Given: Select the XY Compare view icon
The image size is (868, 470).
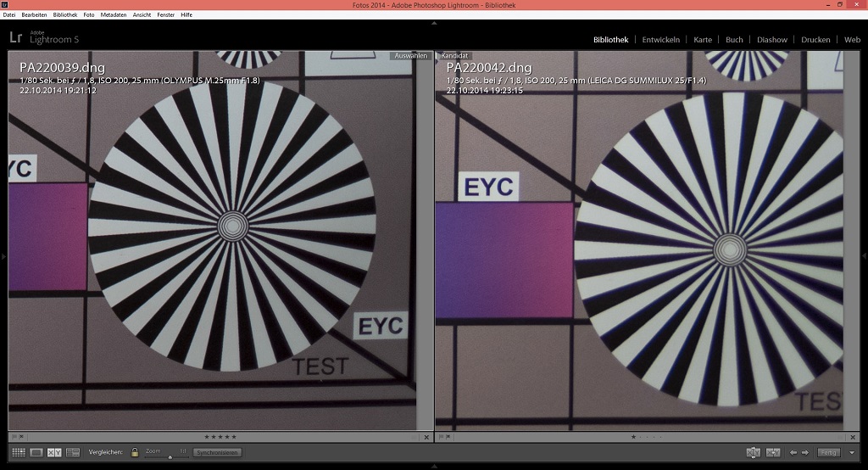Looking at the screenshot, I should (54, 452).
